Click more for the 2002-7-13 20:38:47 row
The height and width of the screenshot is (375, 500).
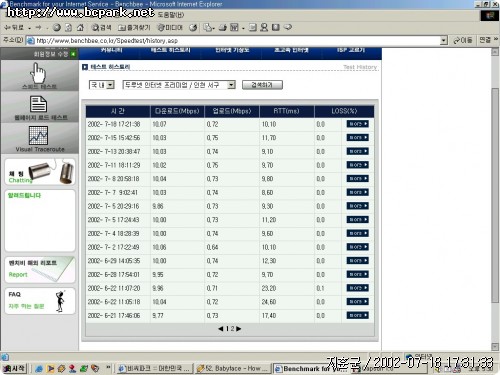(357, 151)
